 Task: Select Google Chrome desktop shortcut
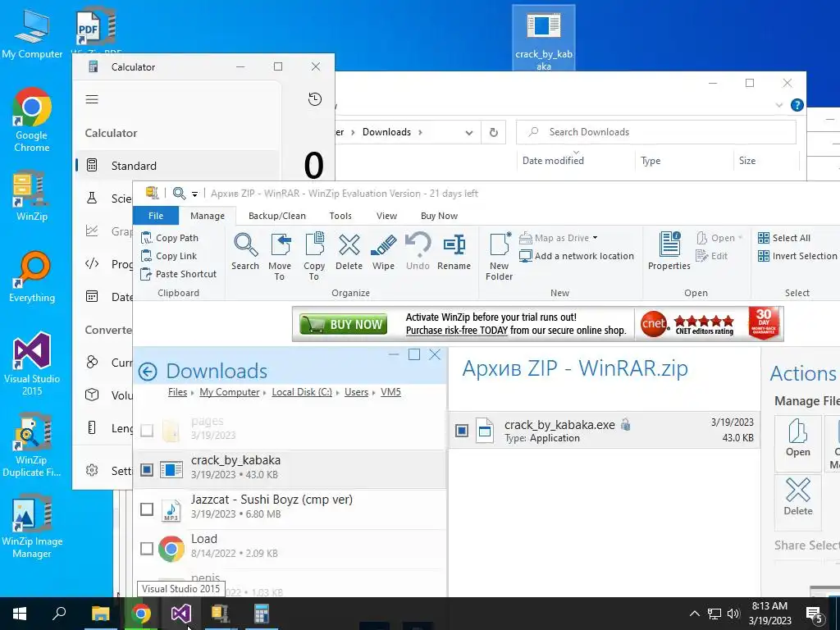32,121
